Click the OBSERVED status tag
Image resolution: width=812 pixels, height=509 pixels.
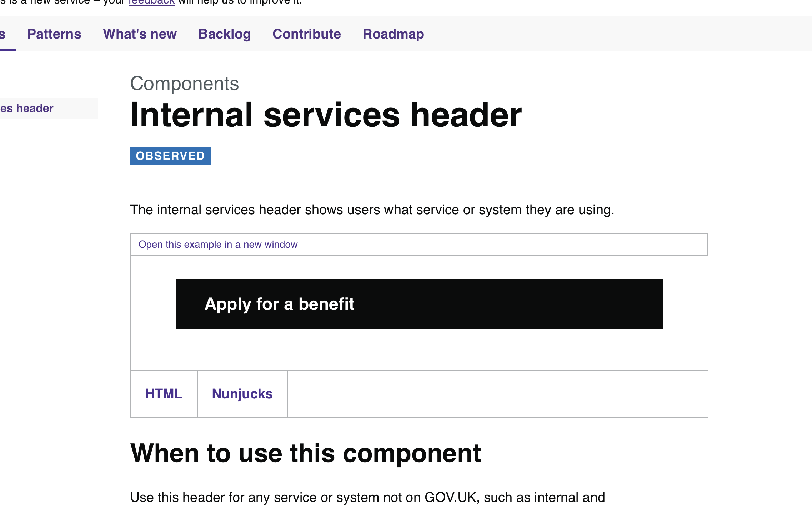coord(170,156)
